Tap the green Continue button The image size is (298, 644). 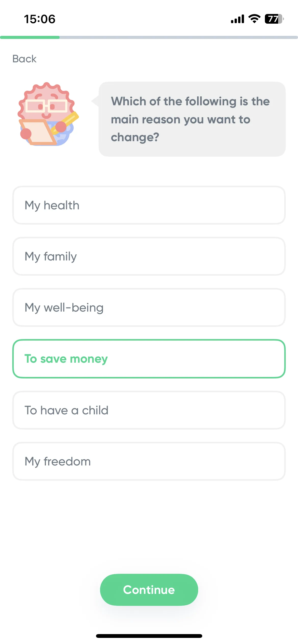click(149, 590)
